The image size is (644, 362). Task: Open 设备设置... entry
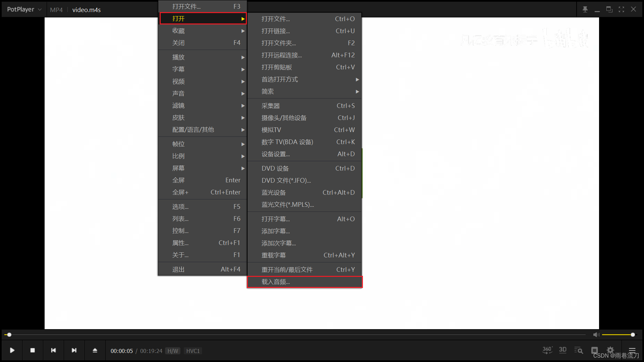coord(305,154)
